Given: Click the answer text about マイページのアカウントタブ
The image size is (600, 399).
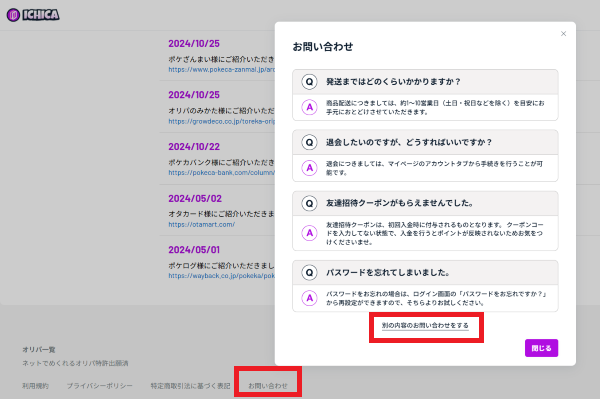Looking at the screenshot, I should click(434, 168).
